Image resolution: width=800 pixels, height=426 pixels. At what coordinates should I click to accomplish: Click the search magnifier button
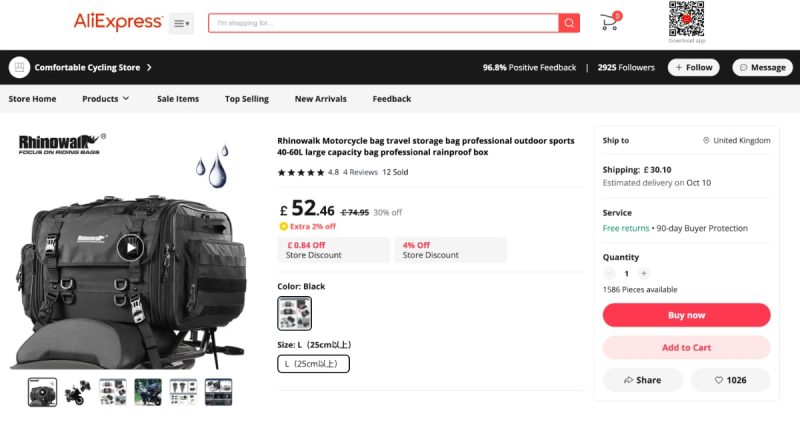pyautogui.click(x=569, y=23)
